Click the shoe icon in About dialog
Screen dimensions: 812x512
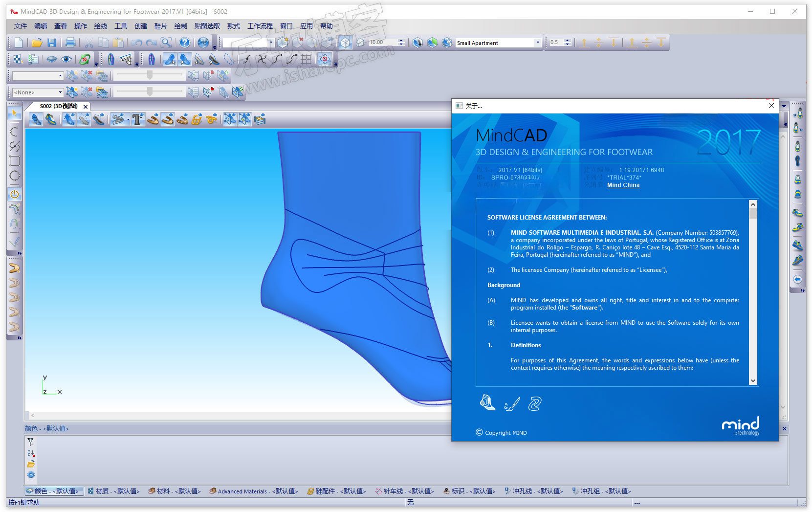487,403
